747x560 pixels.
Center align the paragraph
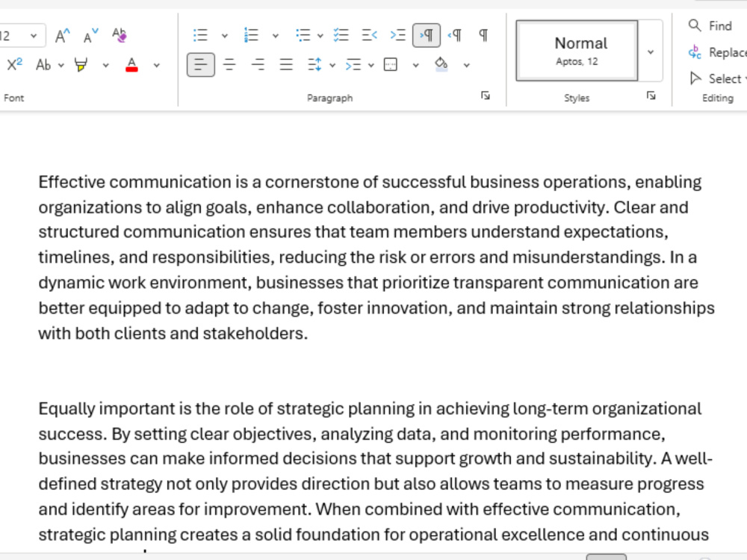coord(229,64)
